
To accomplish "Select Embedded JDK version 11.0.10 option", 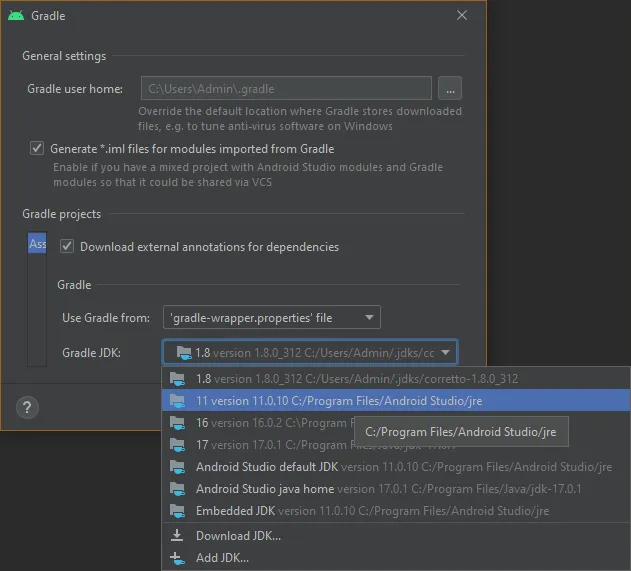I will coord(396,511).
